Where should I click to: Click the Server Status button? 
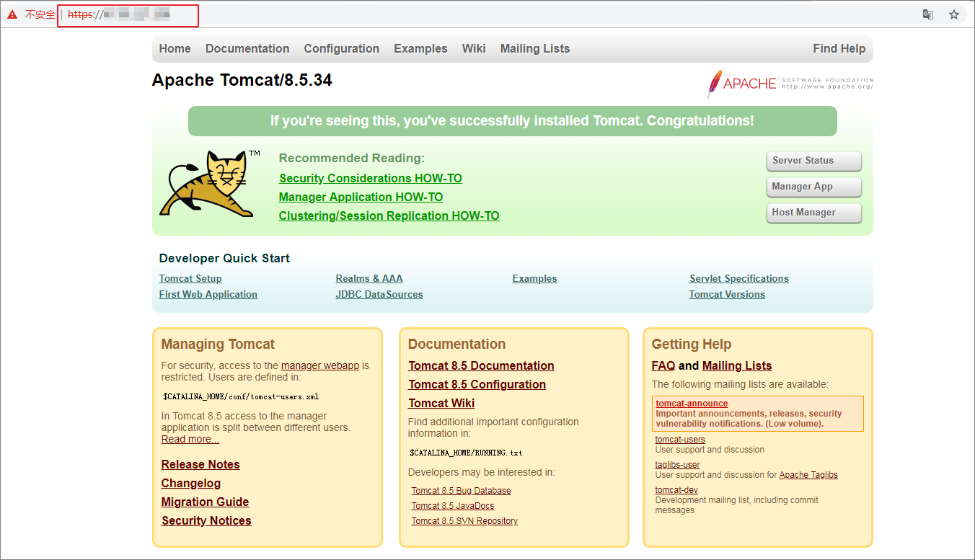click(814, 161)
